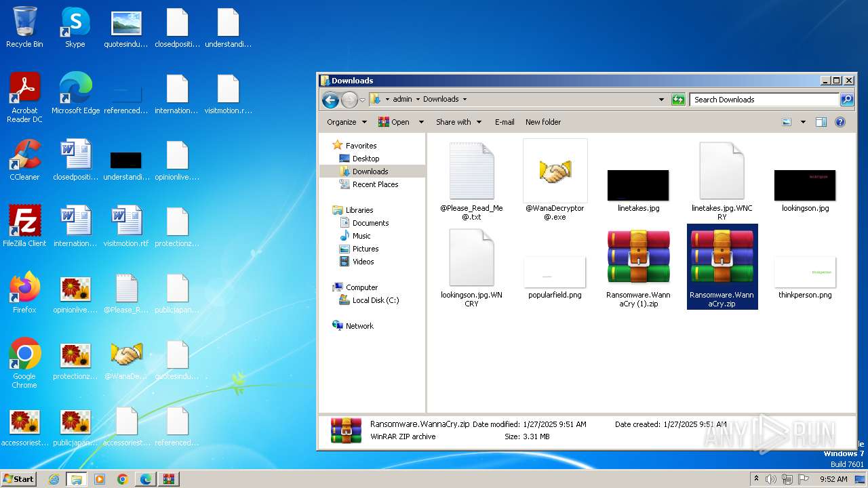Select the highlighted Ransomware.WannaCry.zip archive
This screenshot has height=488, width=868.
pos(722,267)
